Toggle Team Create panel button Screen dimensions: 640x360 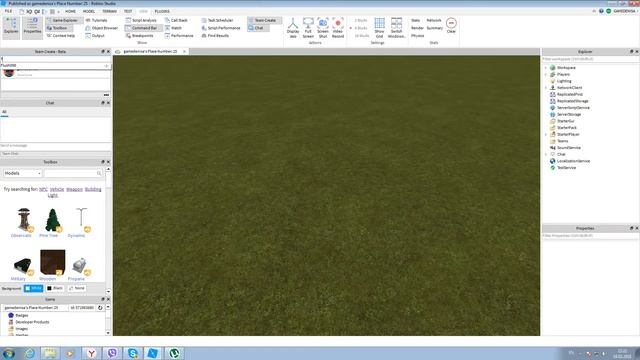[264, 20]
